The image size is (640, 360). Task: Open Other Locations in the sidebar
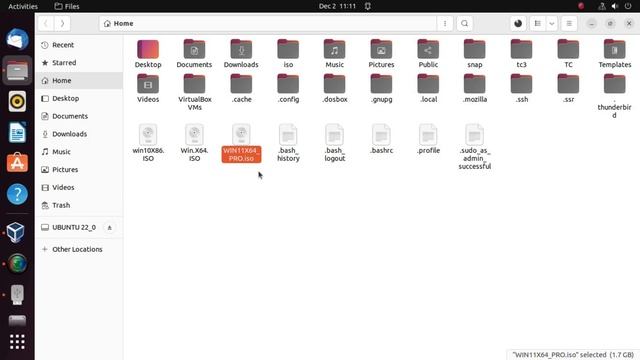coord(79,249)
